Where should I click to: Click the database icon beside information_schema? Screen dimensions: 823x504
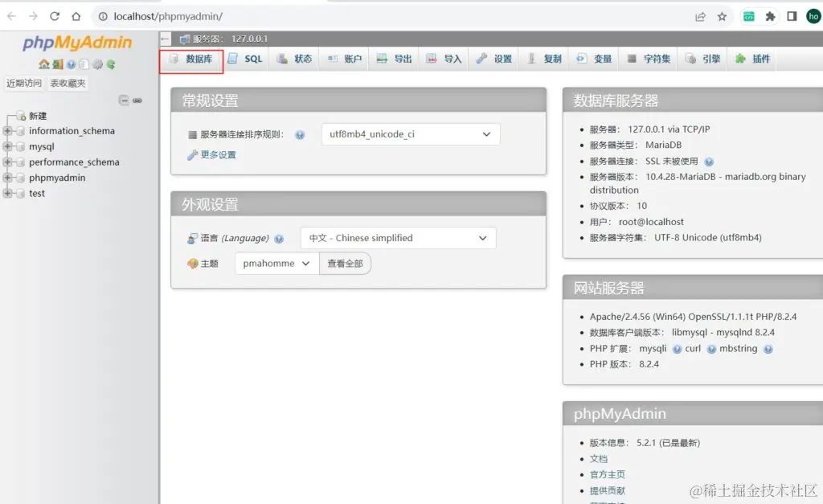[20, 131]
